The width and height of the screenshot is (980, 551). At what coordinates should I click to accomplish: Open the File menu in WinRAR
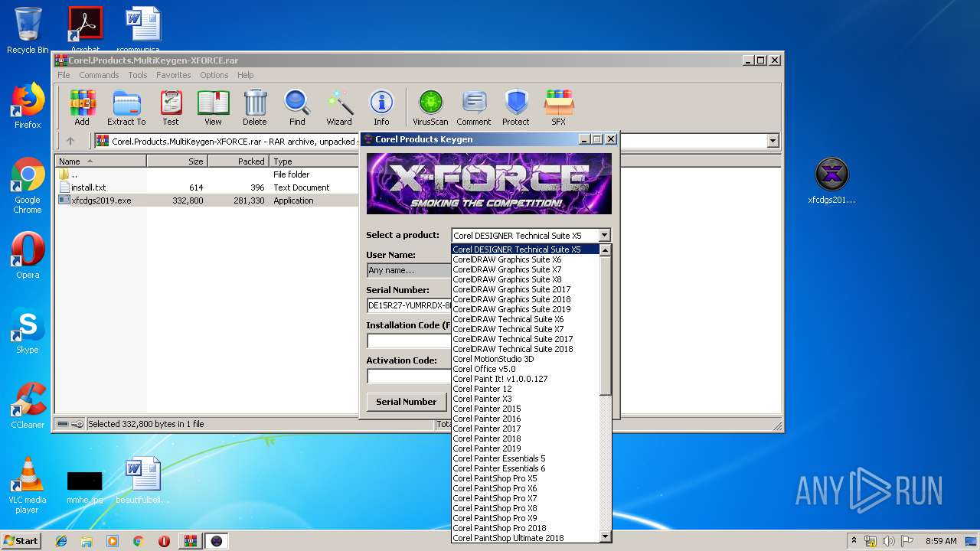[x=64, y=75]
